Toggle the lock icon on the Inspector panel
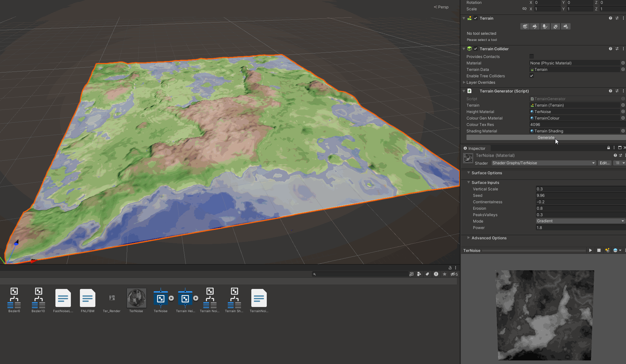The height and width of the screenshot is (364, 626). (x=609, y=148)
